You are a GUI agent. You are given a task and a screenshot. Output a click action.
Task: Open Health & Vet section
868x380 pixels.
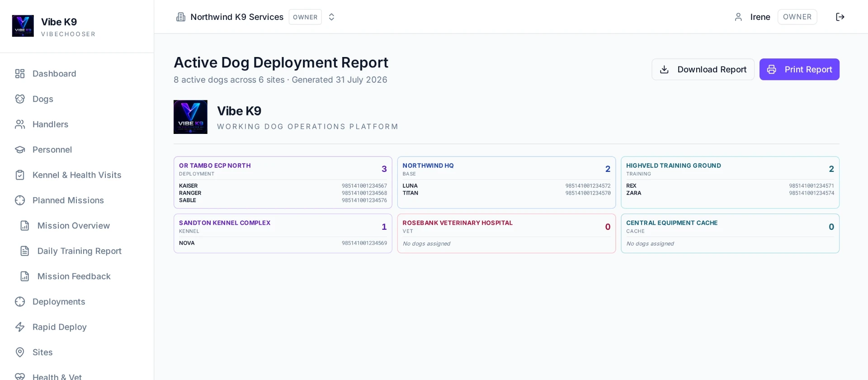pyautogui.click(x=57, y=377)
